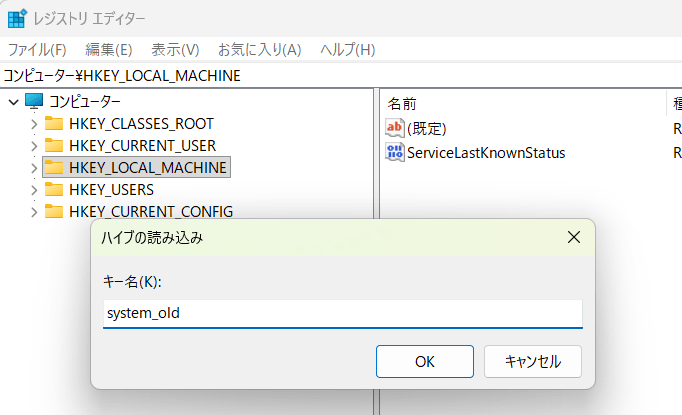Select the HKEY_CURRENT_USER tree label
Image resolution: width=682 pixels, height=415 pixels.
pyautogui.click(x=142, y=145)
